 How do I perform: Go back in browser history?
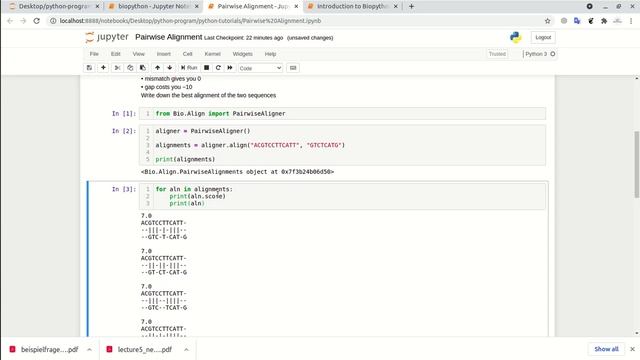pyautogui.click(x=10, y=21)
